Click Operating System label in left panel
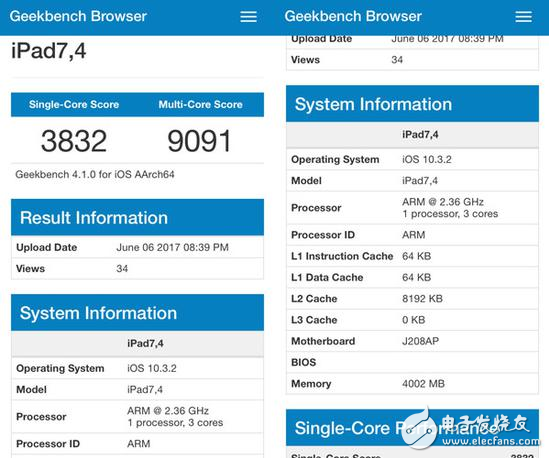The image size is (549, 458). (60, 368)
